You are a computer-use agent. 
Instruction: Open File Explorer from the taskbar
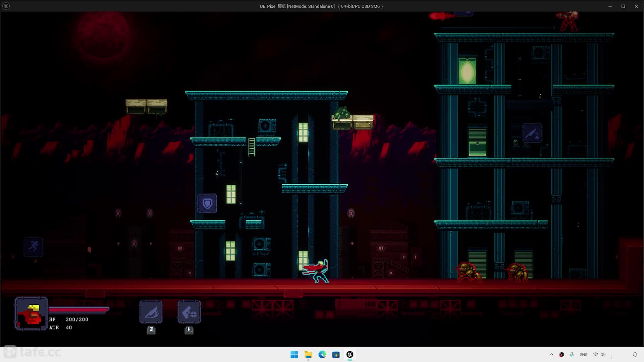[x=308, y=355]
